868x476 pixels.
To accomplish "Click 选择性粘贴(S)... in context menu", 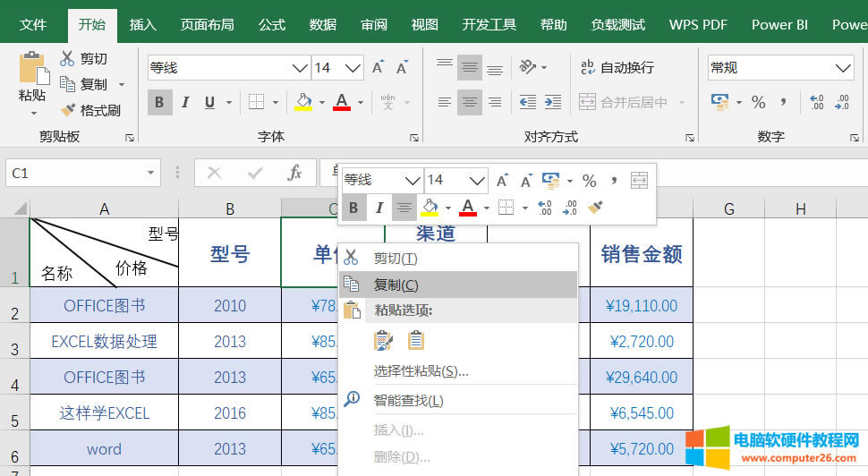I will pyautogui.click(x=421, y=370).
